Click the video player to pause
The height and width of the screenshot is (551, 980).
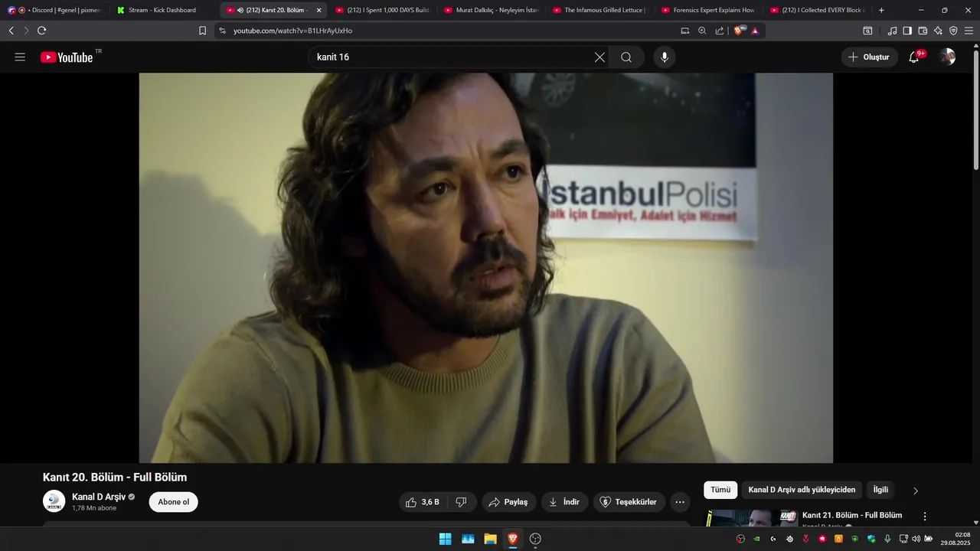click(x=485, y=268)
